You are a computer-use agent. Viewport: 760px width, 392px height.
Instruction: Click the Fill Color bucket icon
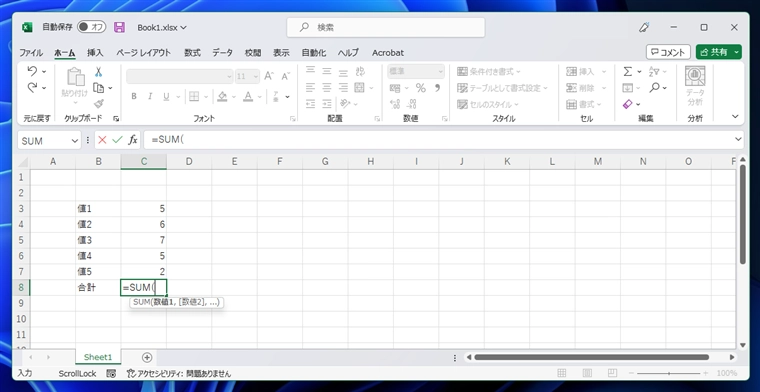click(222, 96)
